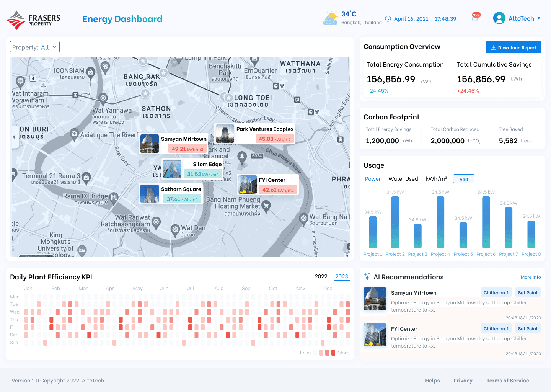Click the Project 6 usage bar

click(486, 222)
